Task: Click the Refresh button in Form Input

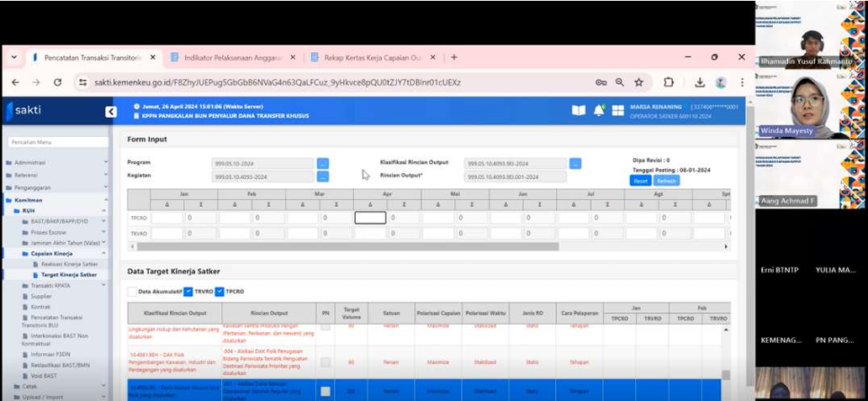Action: coord(666,181)
